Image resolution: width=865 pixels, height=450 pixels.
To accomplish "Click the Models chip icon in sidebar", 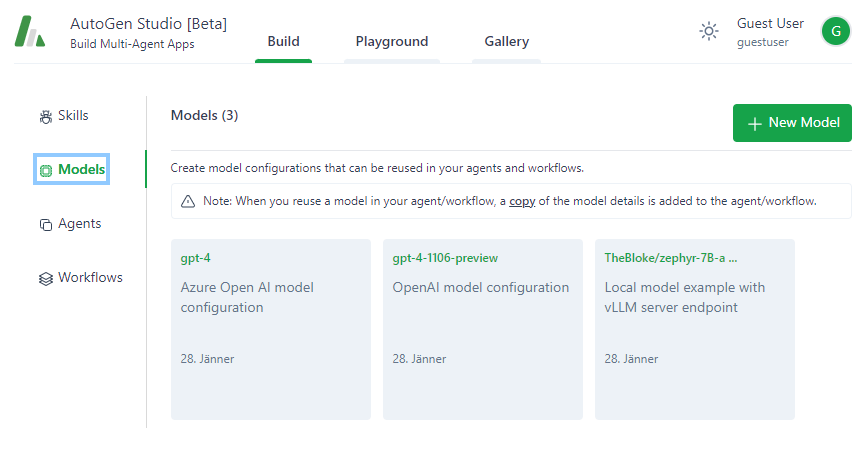I will coord(46,170).
